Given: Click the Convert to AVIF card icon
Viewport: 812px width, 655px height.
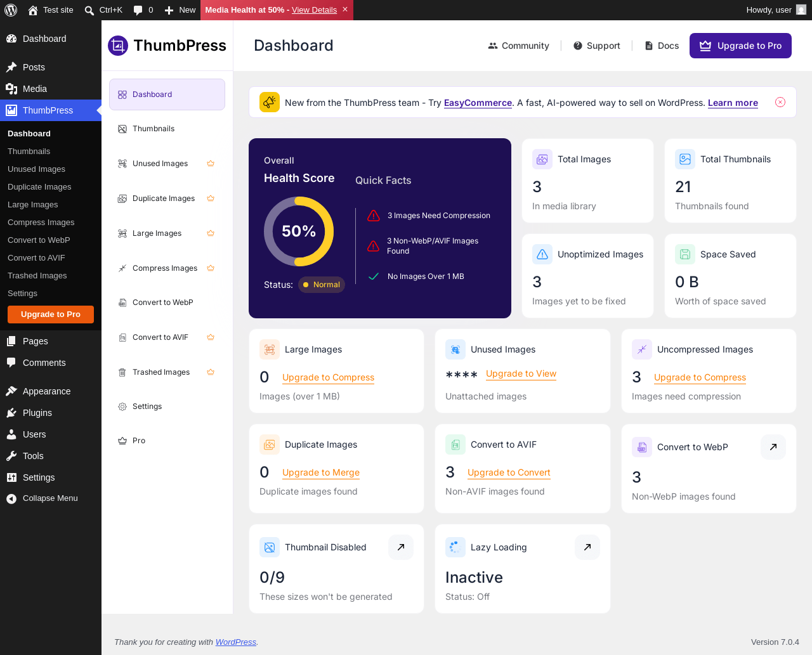Looking at the screenshot, I should click(455, 444).
